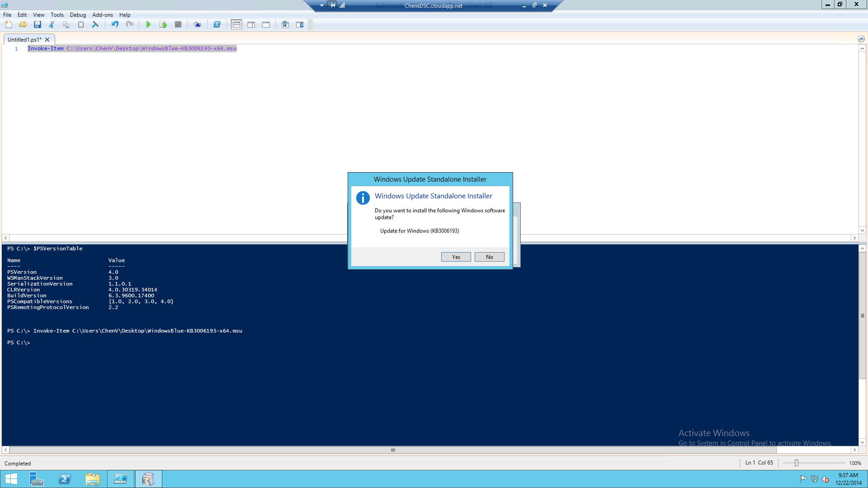Image resolution: width=868 pixels, height=488 pixels.
Task: Show the script pane on the right
Action: [251, 24]
